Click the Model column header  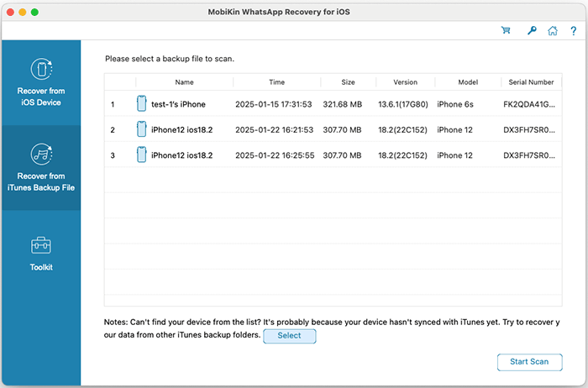click(x=468, y=82)
